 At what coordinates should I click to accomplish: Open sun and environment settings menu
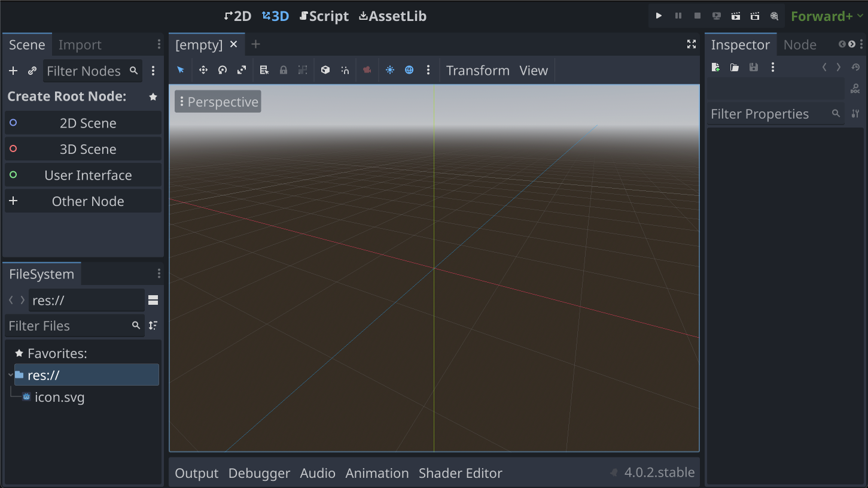point(428,70)
